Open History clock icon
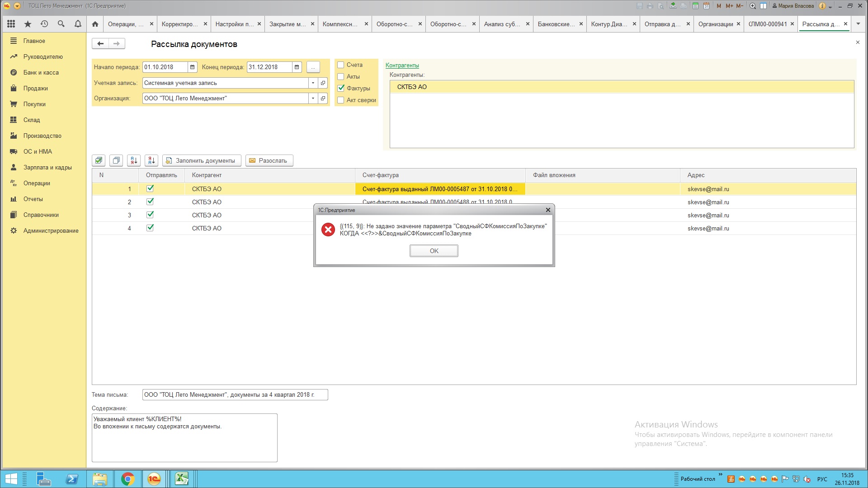 (x=44, y=24)
